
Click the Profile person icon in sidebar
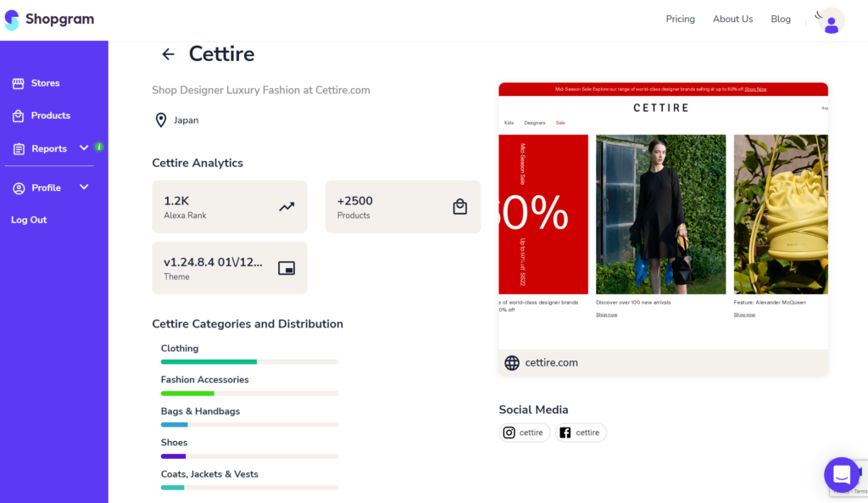point(19,188)
